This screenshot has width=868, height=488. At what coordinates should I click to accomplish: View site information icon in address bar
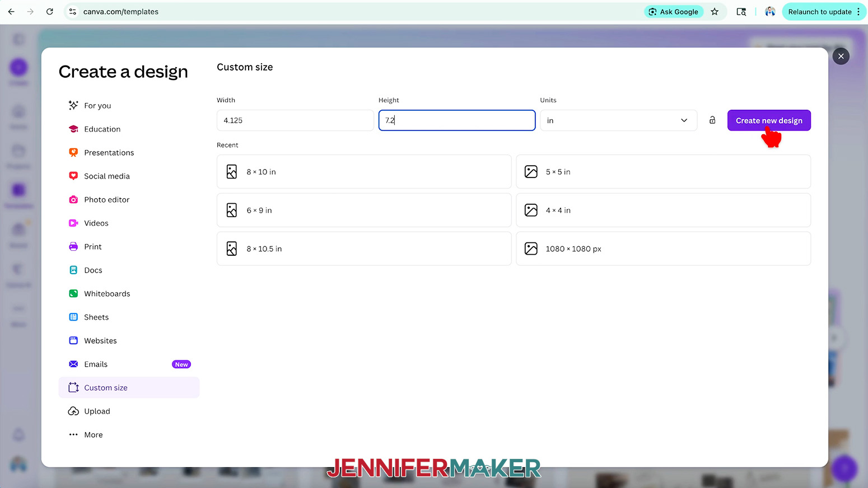[73, 12]
